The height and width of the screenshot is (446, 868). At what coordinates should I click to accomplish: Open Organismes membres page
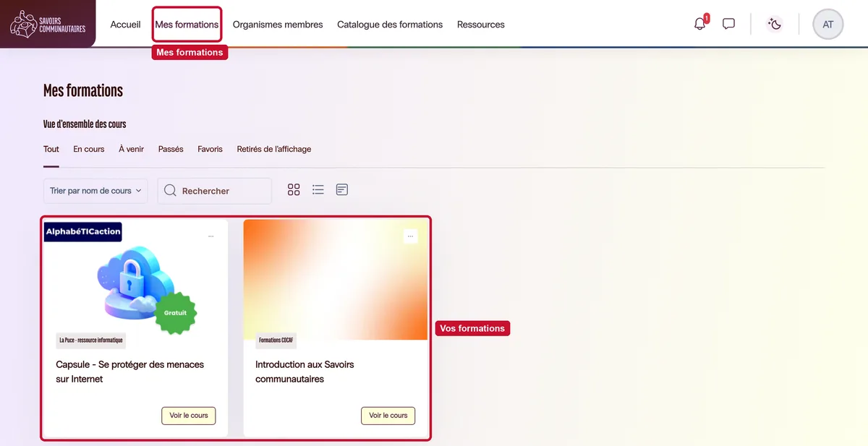pyautogui.click(x=278, y=25)
